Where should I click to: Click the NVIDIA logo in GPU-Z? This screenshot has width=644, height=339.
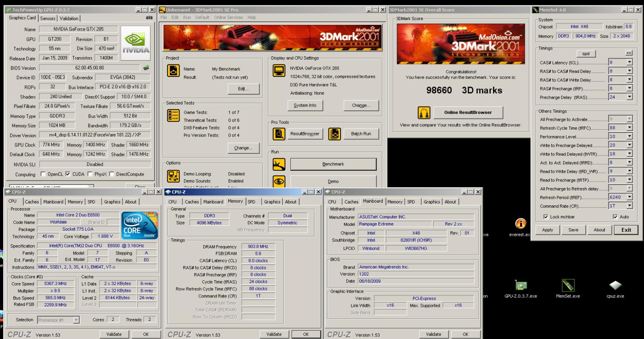coord(136,44)
